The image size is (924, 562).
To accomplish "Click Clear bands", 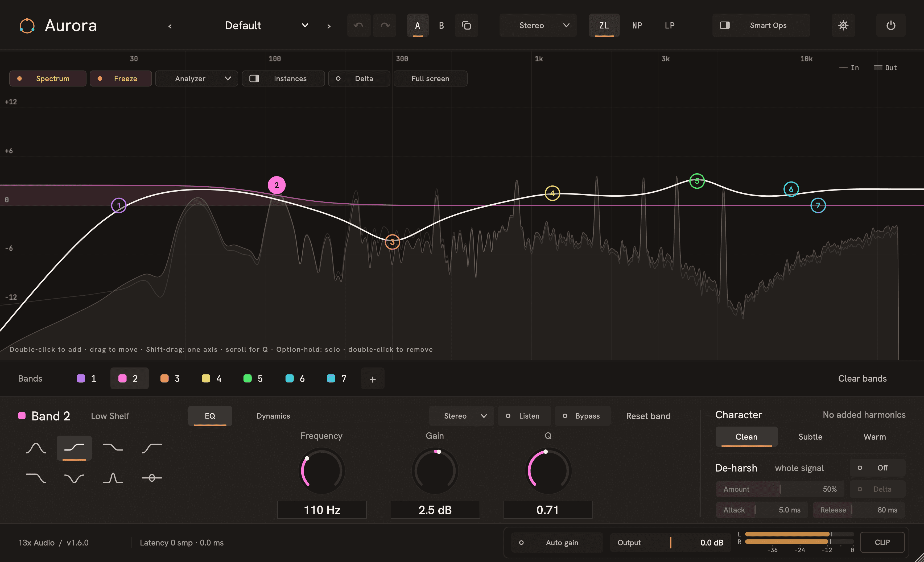I will pyautogui.click(x=862, y=379).
